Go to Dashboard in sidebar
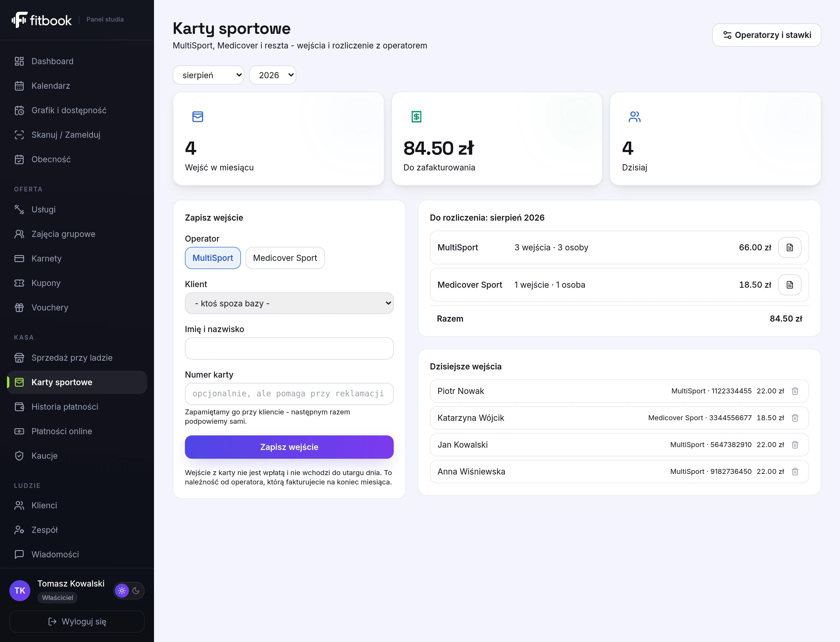 pos(77,61)
